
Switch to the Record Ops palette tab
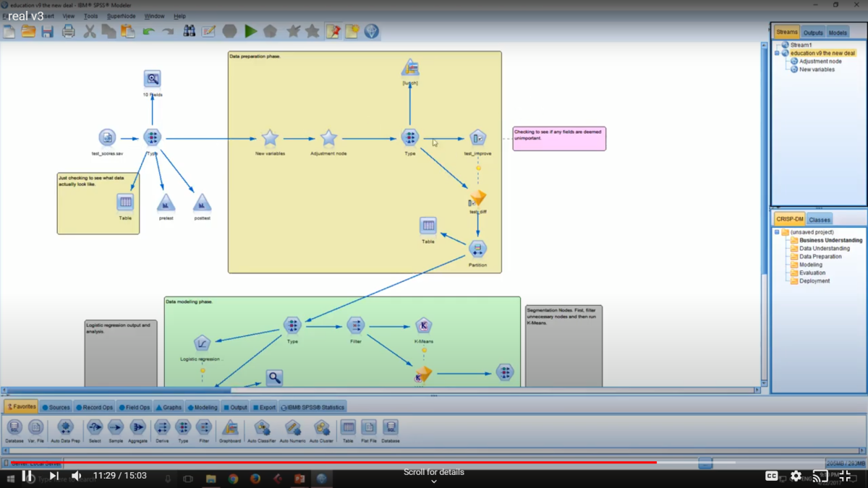(94, 407)
